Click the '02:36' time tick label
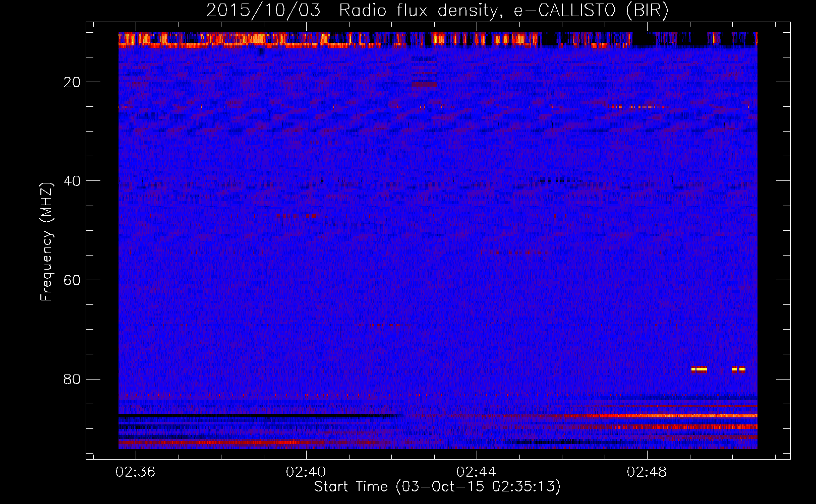This screenshot has width=816, height=504. click(136, 472)
